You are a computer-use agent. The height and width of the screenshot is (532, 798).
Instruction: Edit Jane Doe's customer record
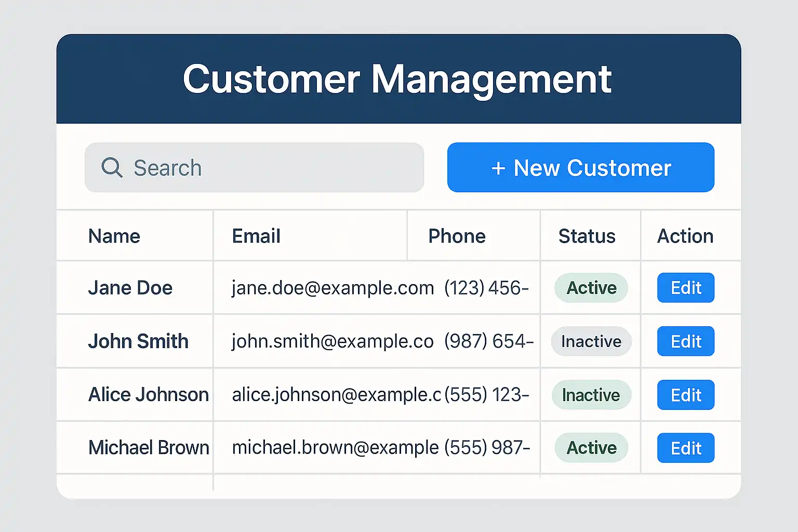tap(685, 288)
